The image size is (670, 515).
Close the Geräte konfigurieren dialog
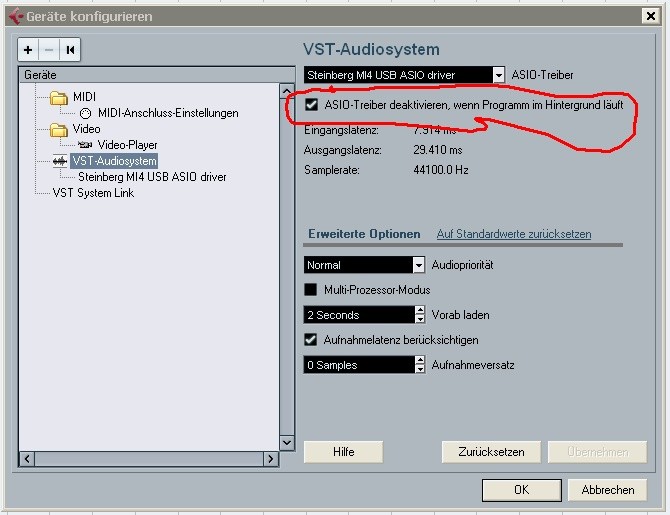pos(651,16)
